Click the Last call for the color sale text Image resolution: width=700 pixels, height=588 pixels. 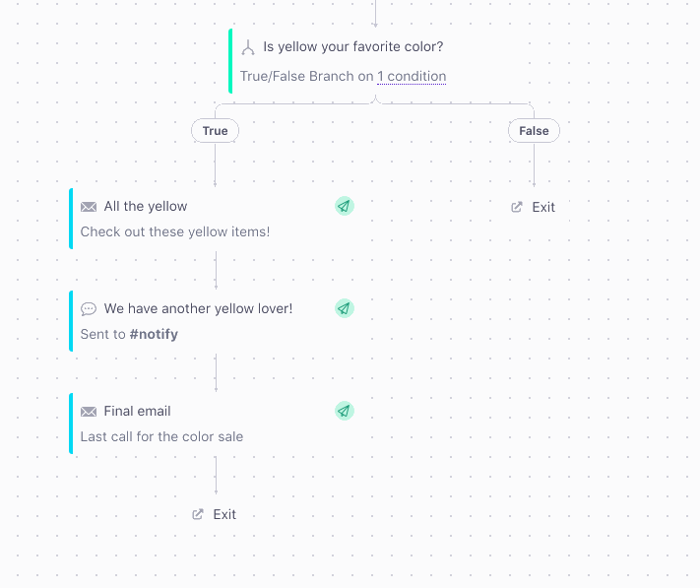pos(161,437)
